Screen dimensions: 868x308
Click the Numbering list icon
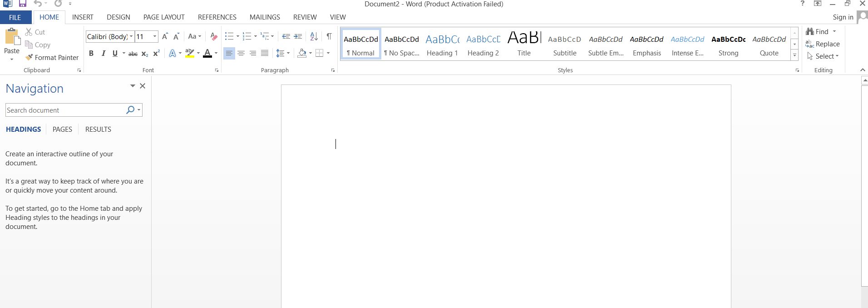(247, 36)
